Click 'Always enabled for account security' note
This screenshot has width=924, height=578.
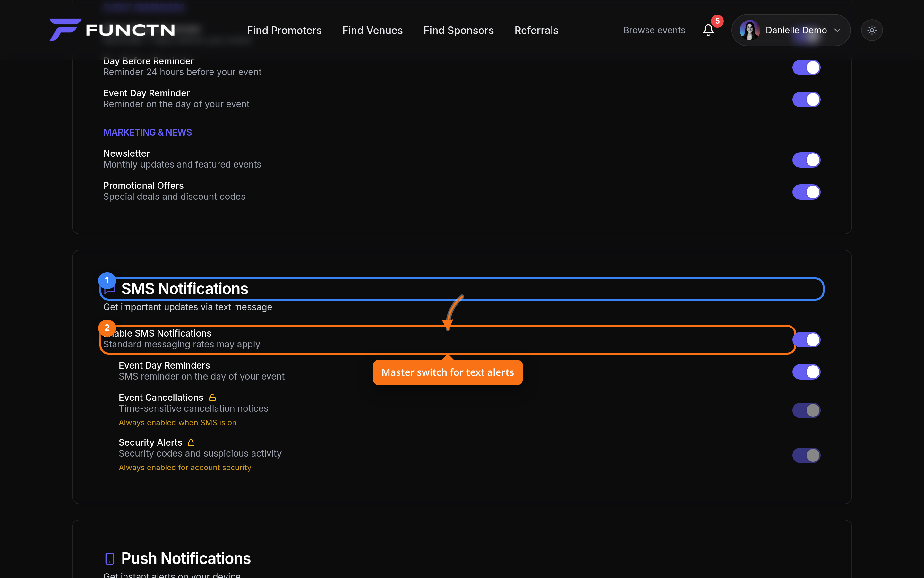click(185, 468)
